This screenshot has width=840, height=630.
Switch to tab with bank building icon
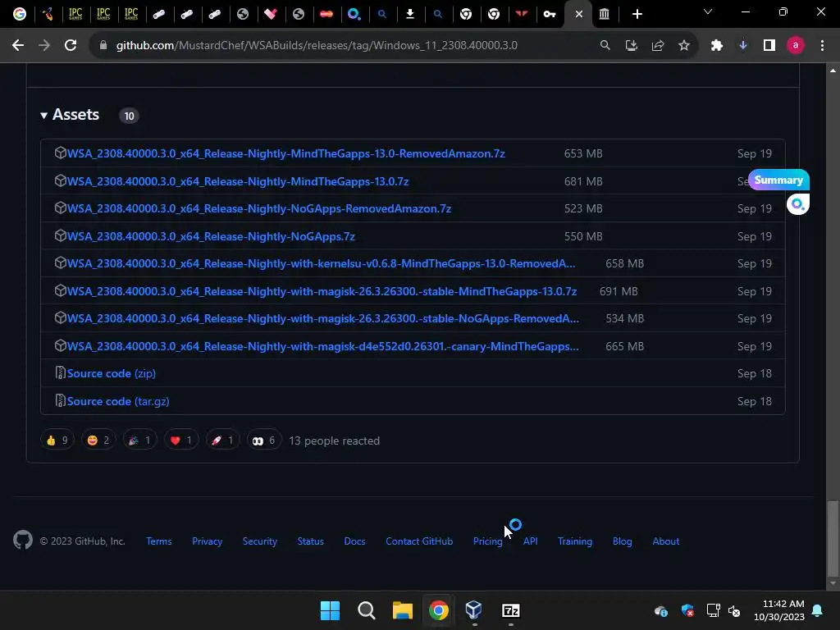605,14
